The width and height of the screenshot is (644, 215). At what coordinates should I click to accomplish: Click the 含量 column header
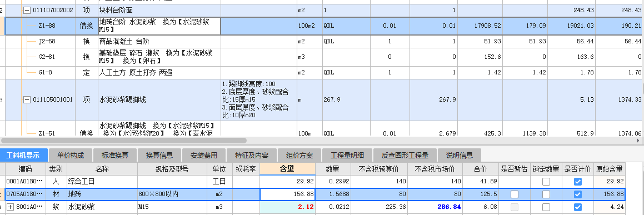pyautogui.click(x=287, y=169)
